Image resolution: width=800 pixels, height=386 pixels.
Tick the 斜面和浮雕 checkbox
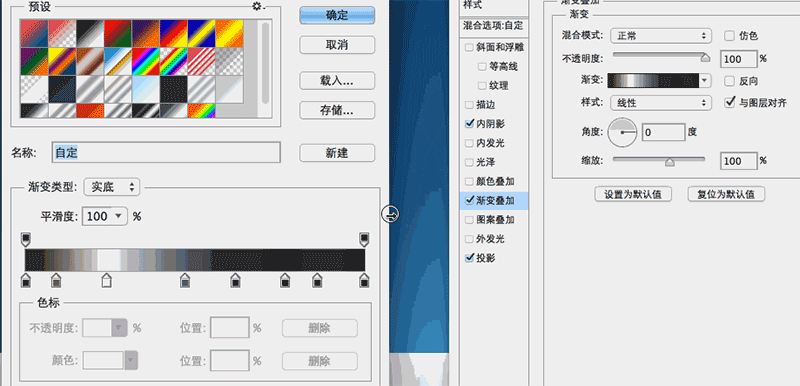[x=469, y=48]
